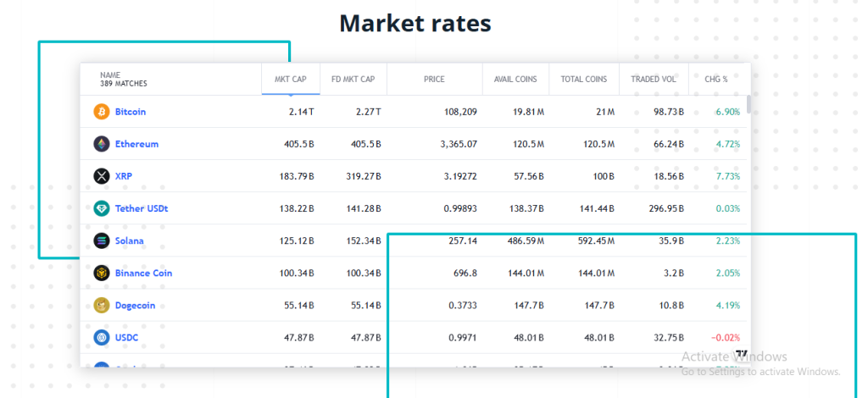
Task: Sort by the AVAIL COINS column
Action: click(x=515, y=79)
